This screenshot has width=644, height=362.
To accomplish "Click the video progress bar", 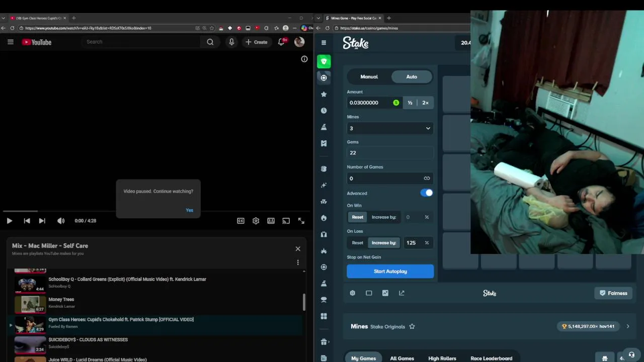I will (156, 211).
